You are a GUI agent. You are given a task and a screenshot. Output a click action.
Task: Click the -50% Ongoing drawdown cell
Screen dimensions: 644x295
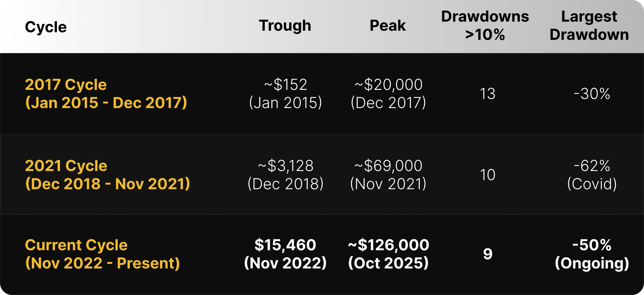[x=592, y=254]
